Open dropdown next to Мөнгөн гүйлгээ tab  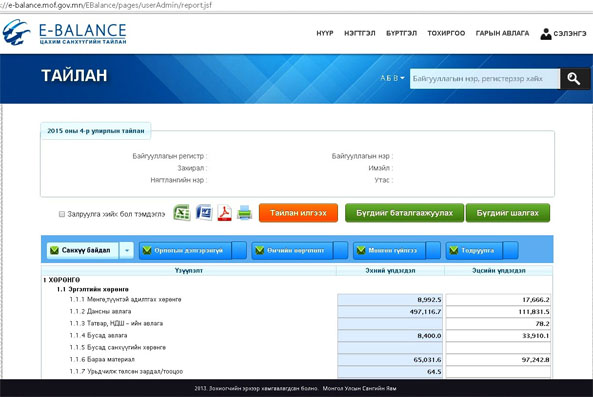point(433,250)
